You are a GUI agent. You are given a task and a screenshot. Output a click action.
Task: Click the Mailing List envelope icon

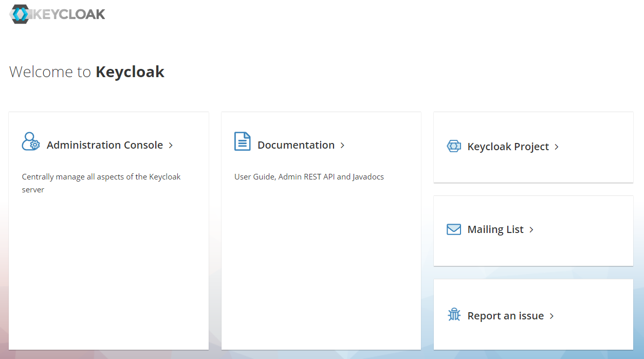pyautogui.click(x=454, y=229)
